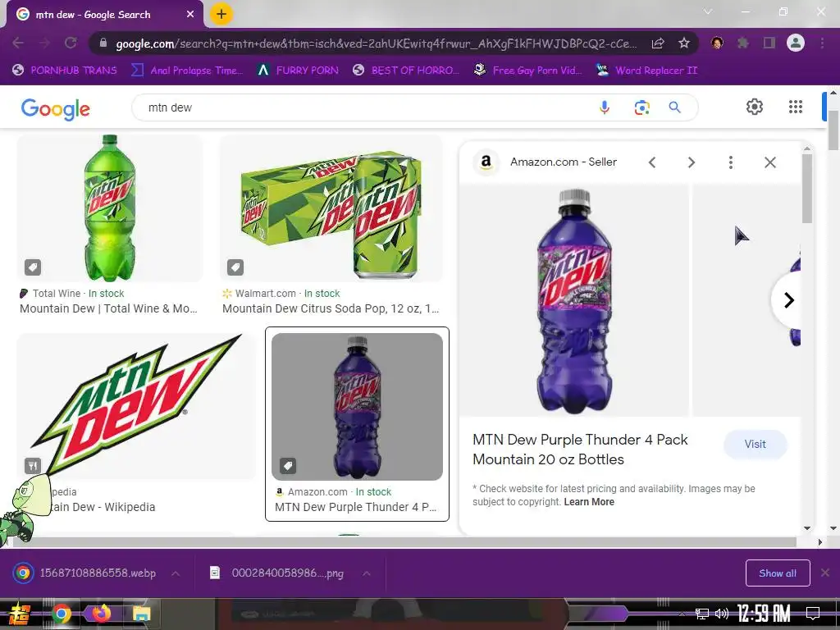Click the address bar URL

pyautogui.click(x=376, y=43)
